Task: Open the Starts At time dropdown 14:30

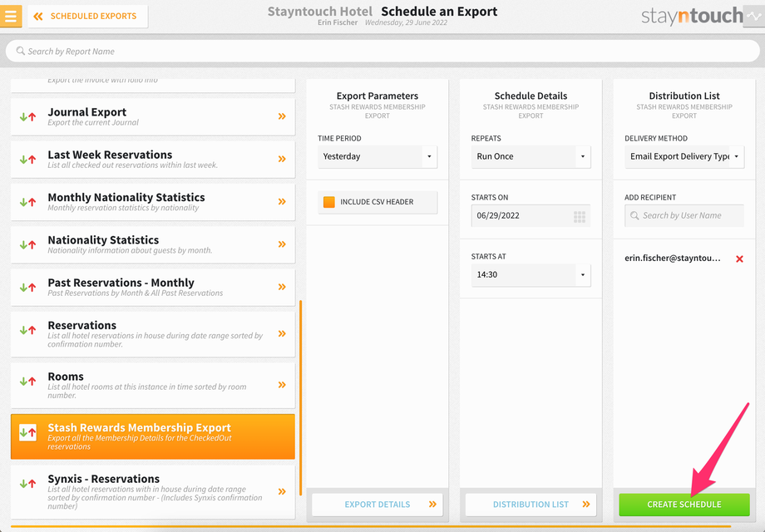Action: [531, 275]
